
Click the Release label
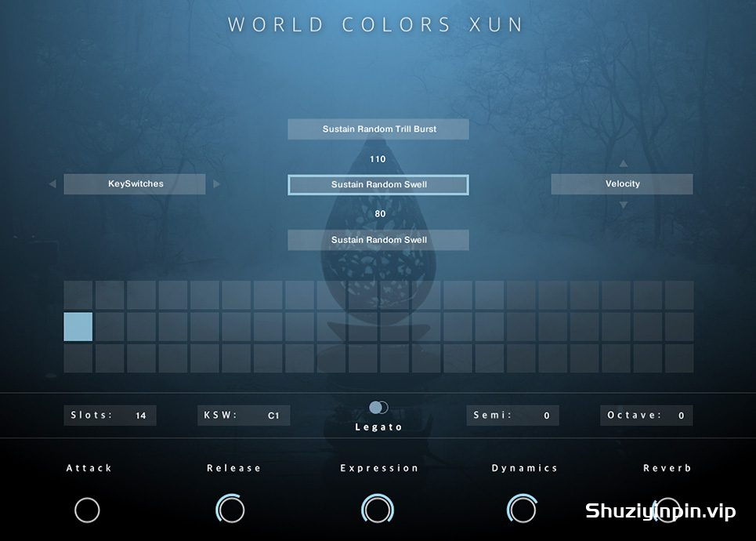point(233,468)
